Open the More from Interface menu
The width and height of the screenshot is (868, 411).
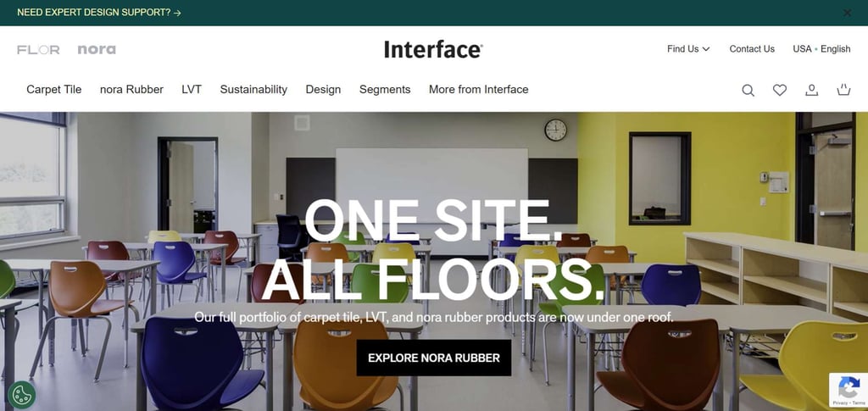click(478, 90)
